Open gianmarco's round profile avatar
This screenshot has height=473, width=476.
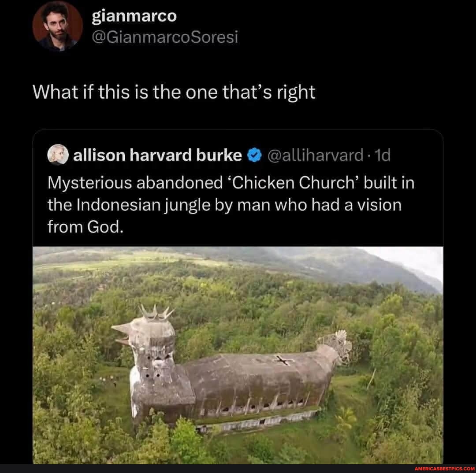[x=57, y=26]
